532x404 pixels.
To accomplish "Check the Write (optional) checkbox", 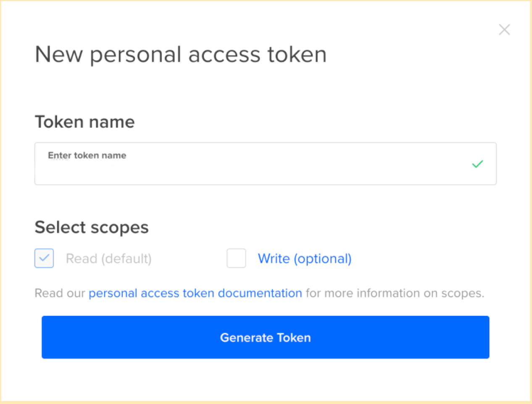I will coord(236,258).
